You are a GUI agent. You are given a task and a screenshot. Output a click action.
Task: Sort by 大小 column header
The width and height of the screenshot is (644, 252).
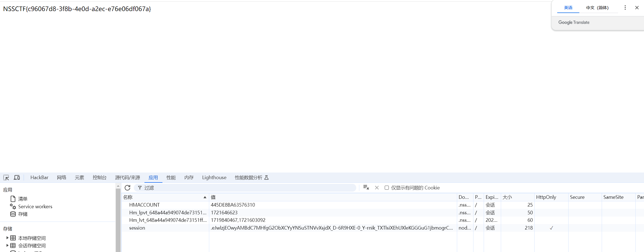point(517,197)
